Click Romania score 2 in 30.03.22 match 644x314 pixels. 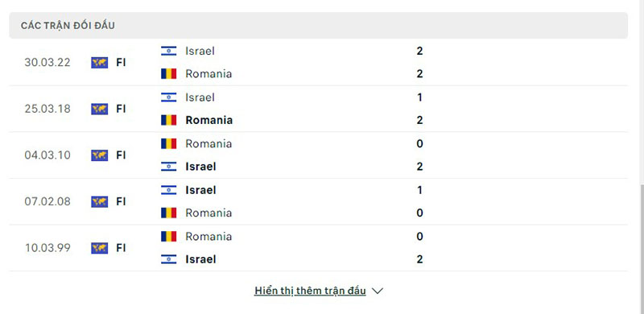[x=419, y=74]
